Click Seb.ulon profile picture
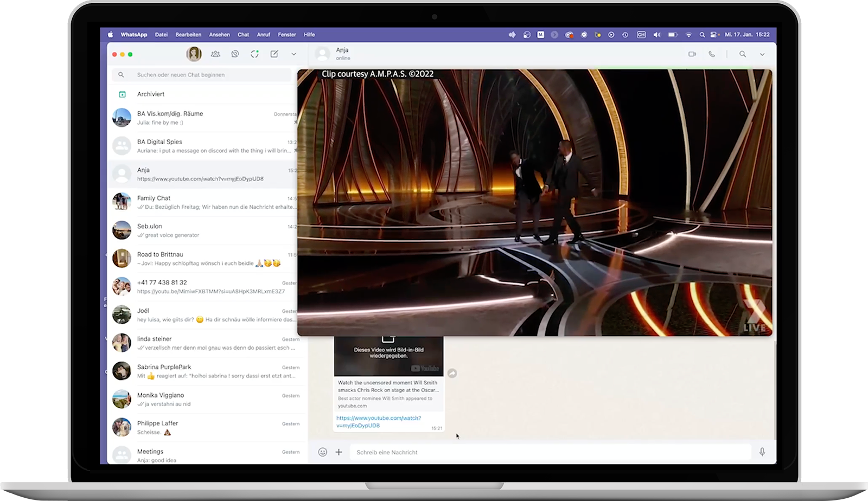The width and height of the screenshot is (868, 501). 122,230
